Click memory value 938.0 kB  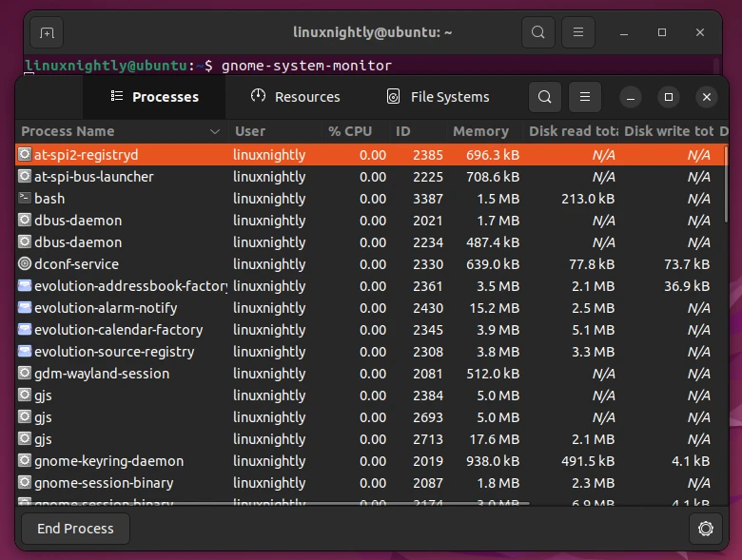493,461
